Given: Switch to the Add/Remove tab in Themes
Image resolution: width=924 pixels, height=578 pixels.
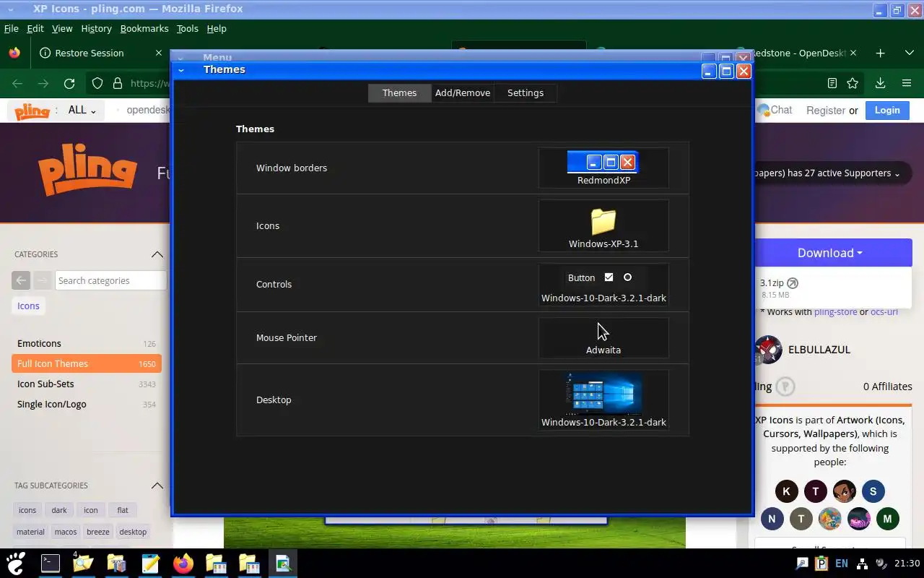Looking at the screenshot, I should [463, 92].
